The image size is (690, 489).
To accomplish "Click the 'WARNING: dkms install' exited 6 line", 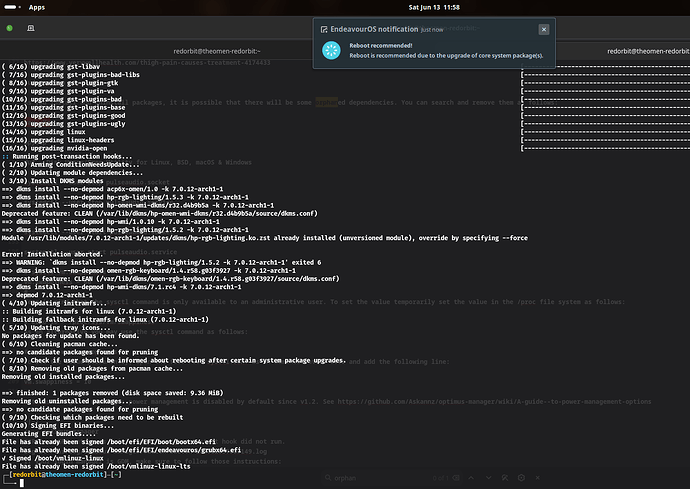I will coord(161,262).
